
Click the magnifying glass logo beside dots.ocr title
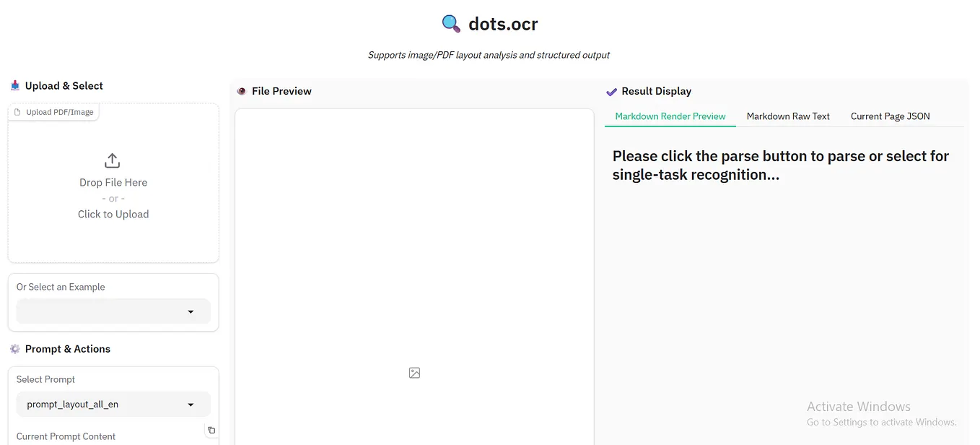pyautogui.click(x=450, y=22)
